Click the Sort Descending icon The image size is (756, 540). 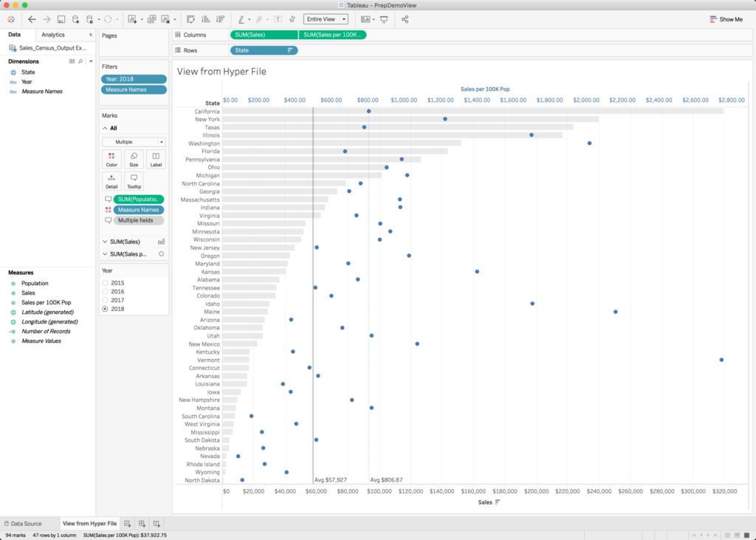[220, 18]
